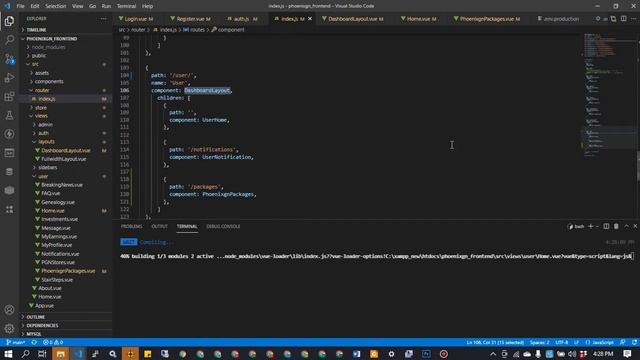This screenshot has width=640, height=360.
Task: Expand the Outline section
Action: [36, 317]
